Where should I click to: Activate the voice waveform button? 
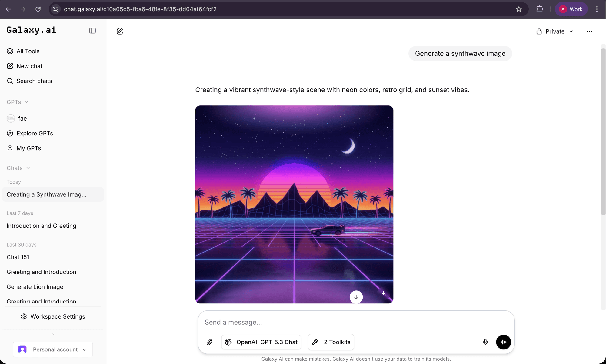click(x=503, y=342)
